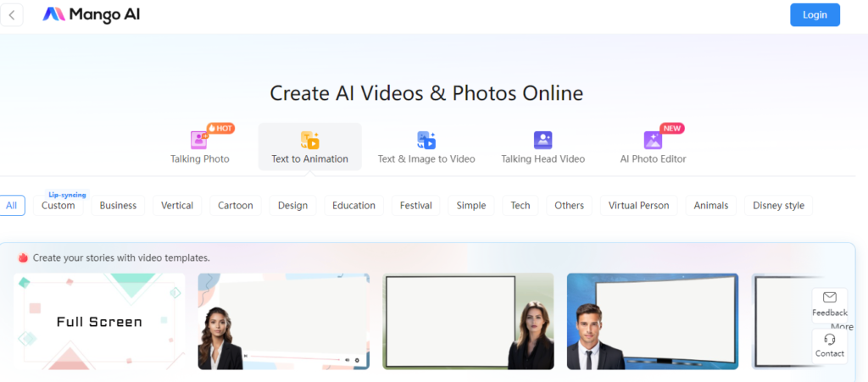Choose the Disney style category

tap(778, 206)
